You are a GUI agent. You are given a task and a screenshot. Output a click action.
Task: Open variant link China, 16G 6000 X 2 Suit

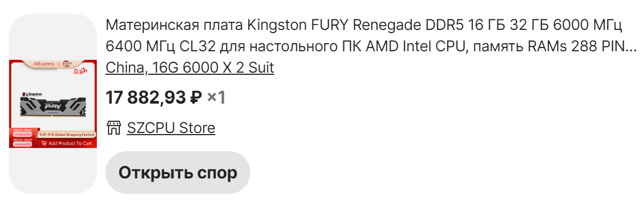[190, 68]
